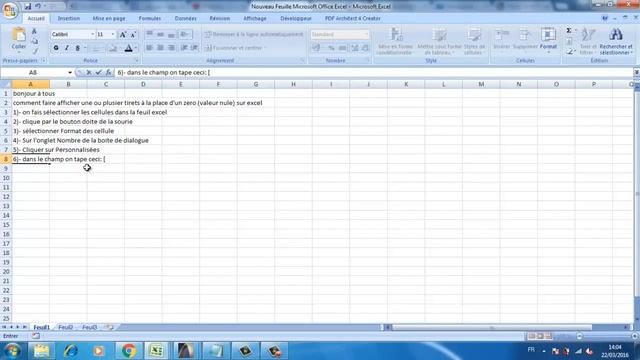Expand the Police group dialog launcher
The height and width of the screenshot is (360, 640).
pyautogui.click(x=137, y=61)
